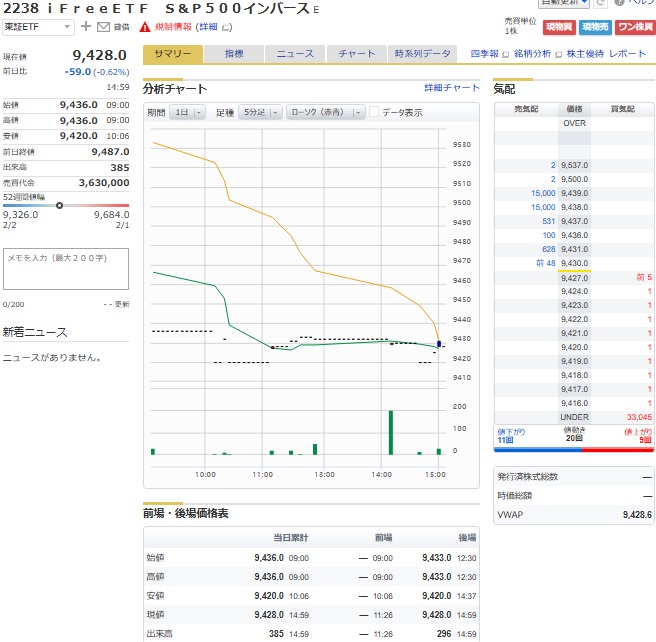Click the 52-week high value 9,684.0
Screen dimensions: 656x642
tap(111, 215)
